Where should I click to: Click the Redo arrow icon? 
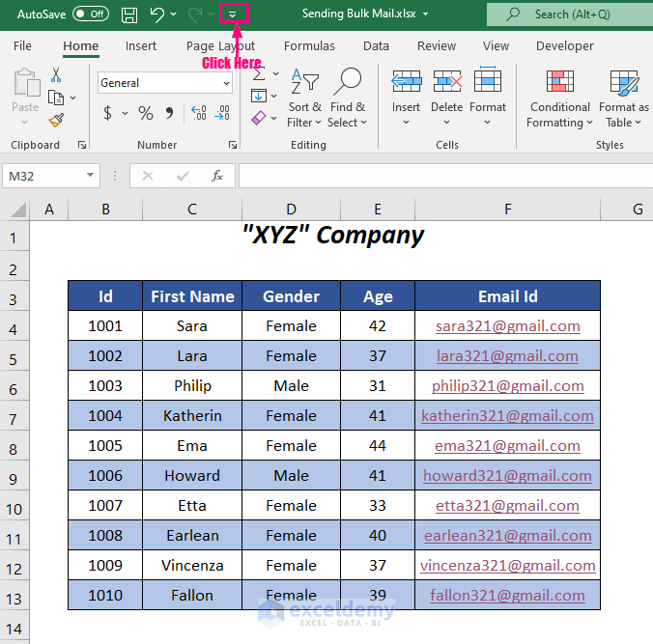194,14
